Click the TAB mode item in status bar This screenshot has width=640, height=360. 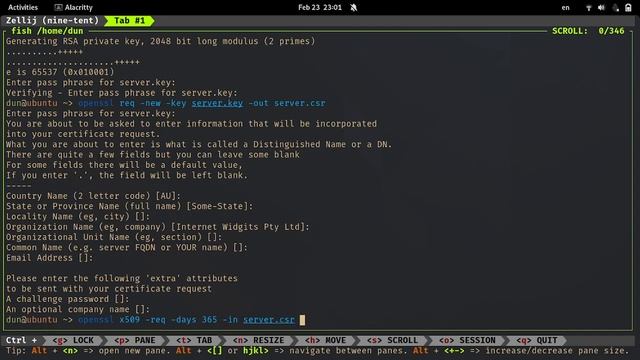point(194,340)
